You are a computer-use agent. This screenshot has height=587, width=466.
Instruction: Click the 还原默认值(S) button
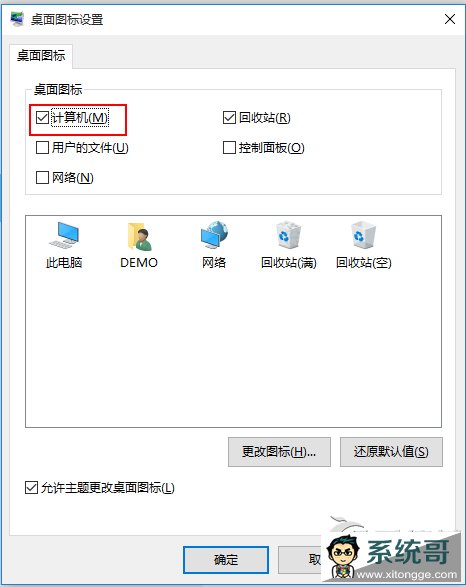tap(391, 452)
